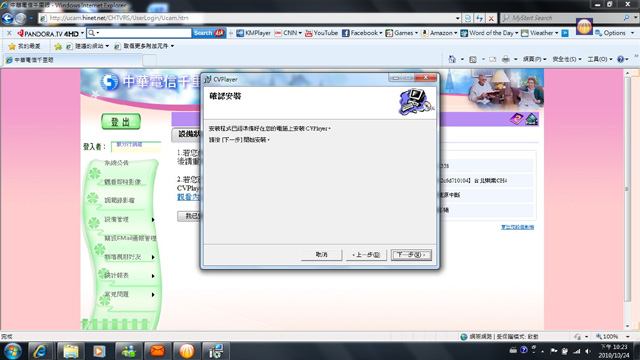
Task: Open the address bar history dropdown
Action: coord(457,18)
